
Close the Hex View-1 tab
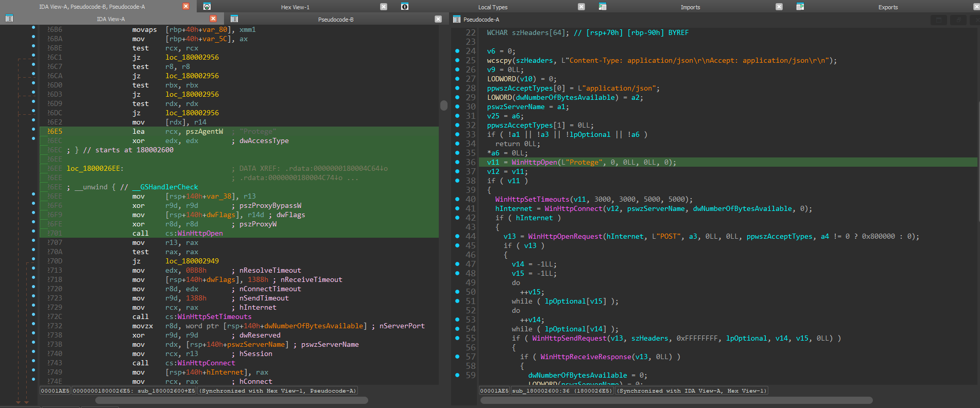point(384,7)
